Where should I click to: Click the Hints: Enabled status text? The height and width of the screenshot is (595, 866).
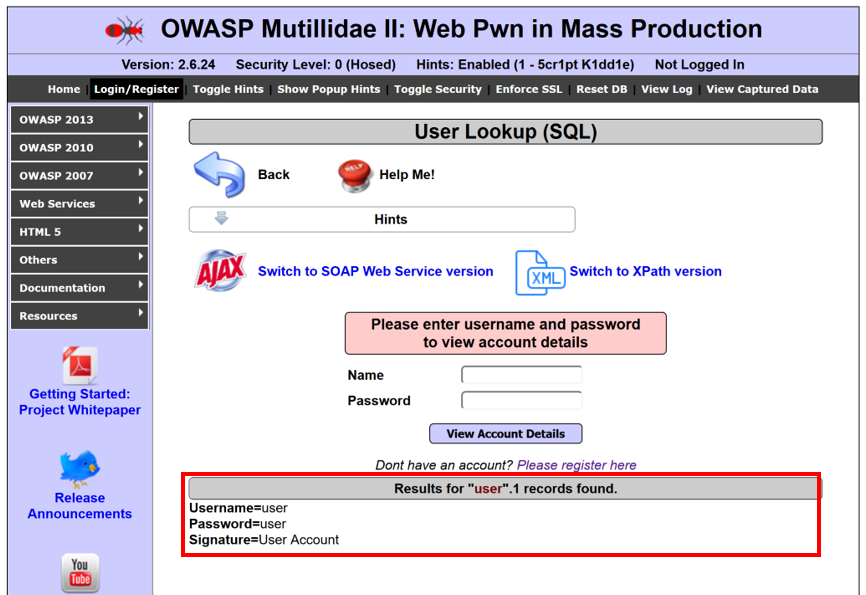(525, 65)
